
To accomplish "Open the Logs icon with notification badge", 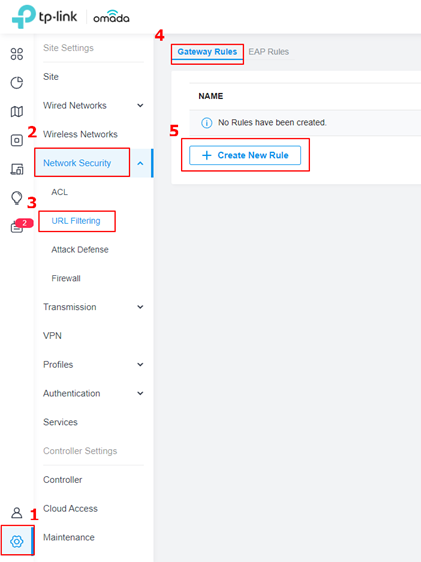I will 17,227.
